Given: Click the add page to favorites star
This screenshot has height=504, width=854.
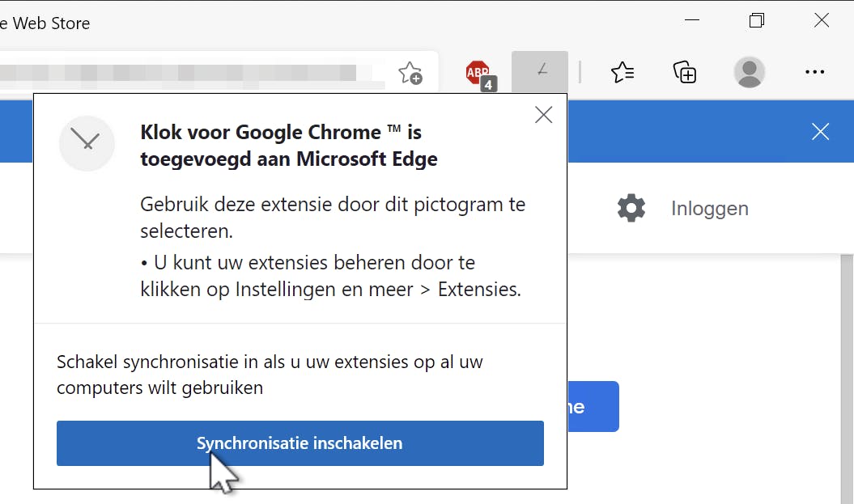Looking at the screenshot, I should (410, 74).
